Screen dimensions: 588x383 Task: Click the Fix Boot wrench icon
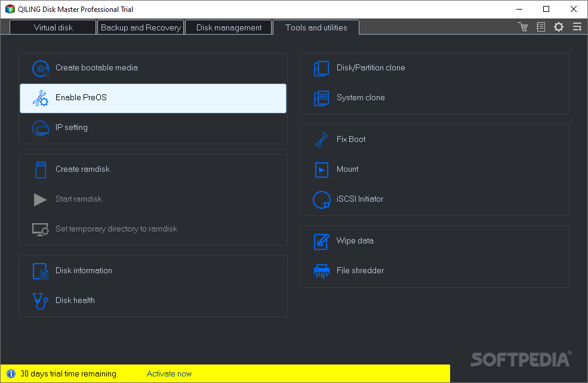click(321, 140)
